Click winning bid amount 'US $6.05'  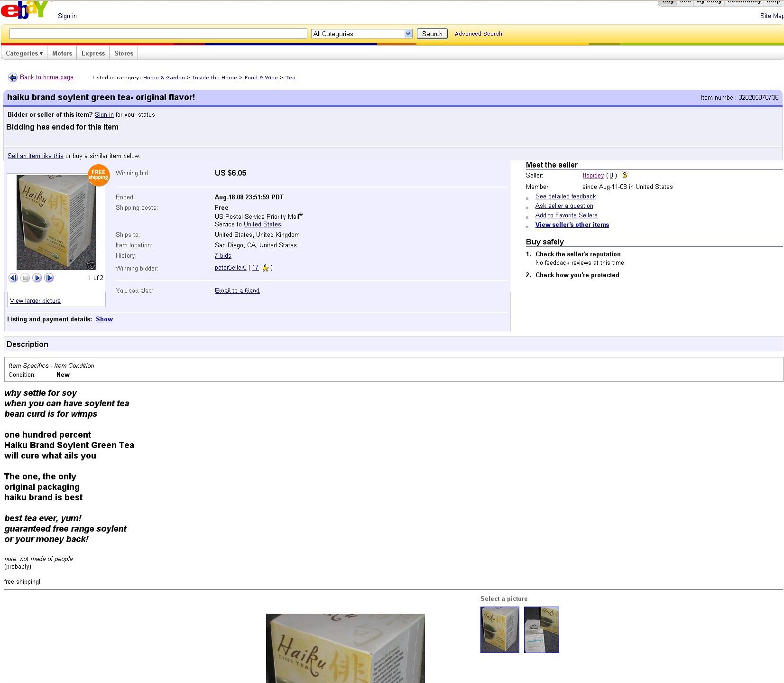click(231, 173)
